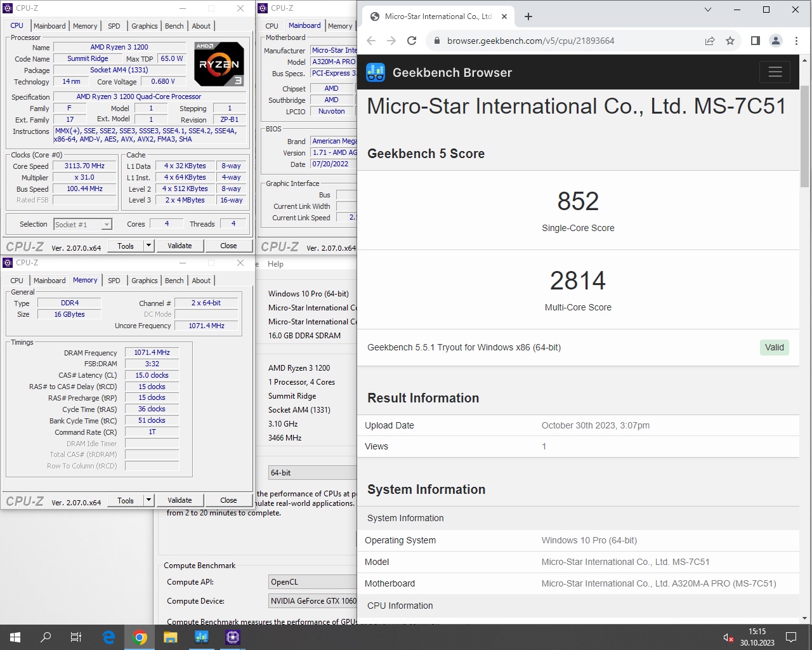Screen dimensions: 812x650
Task: Click DRAM Frequency 1071.4 MHz value
Action: click(152, 352)
